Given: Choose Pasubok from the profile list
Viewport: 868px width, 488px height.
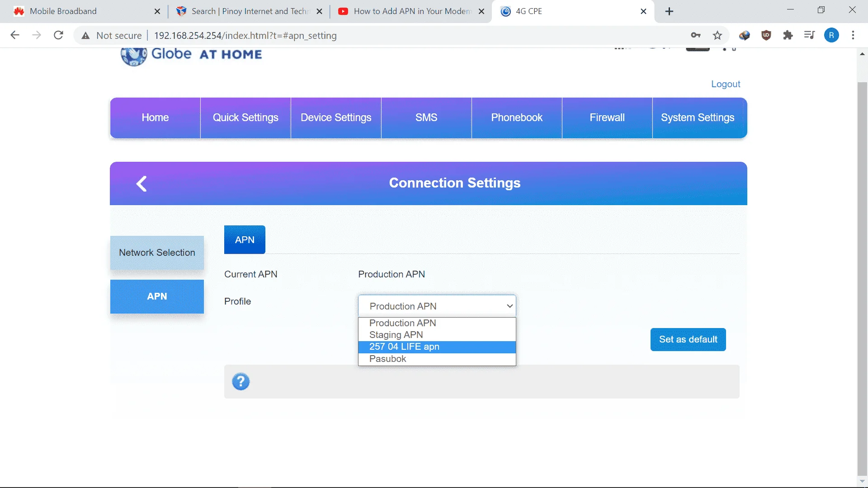Looking at the screenshot, I should (437, 359).
